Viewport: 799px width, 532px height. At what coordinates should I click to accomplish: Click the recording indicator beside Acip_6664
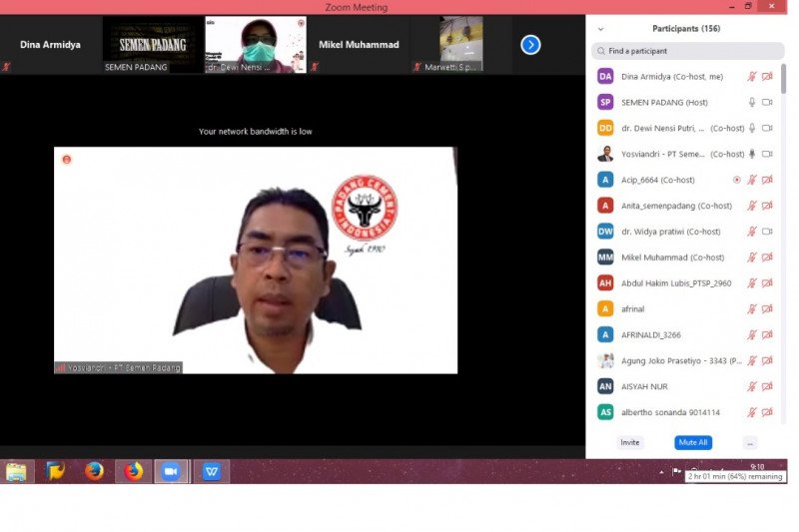[x=737, y=180]
